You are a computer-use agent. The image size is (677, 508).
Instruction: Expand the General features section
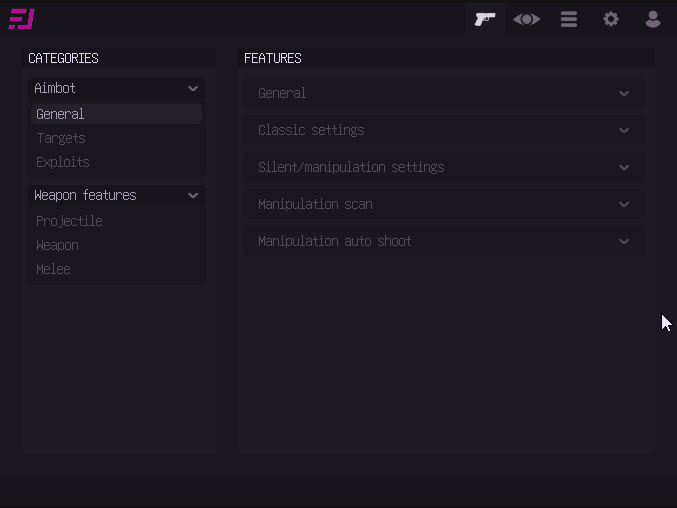[444, 93]
